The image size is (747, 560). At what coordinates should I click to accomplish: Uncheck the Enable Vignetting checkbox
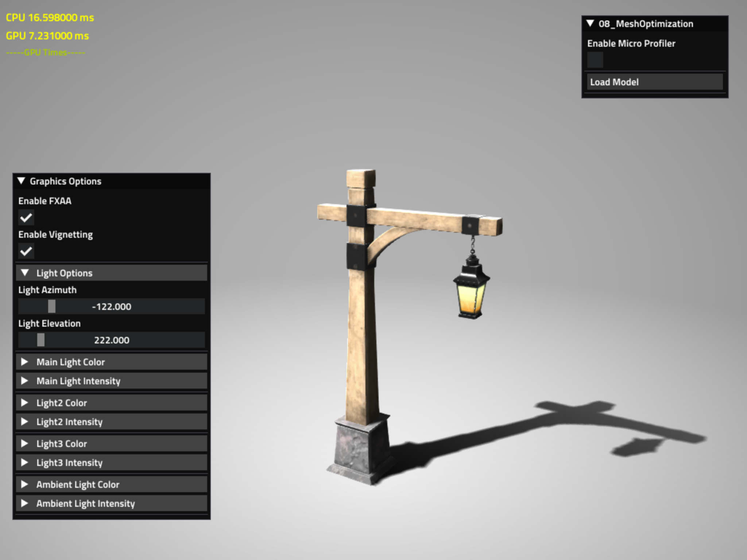click(26, 251)
